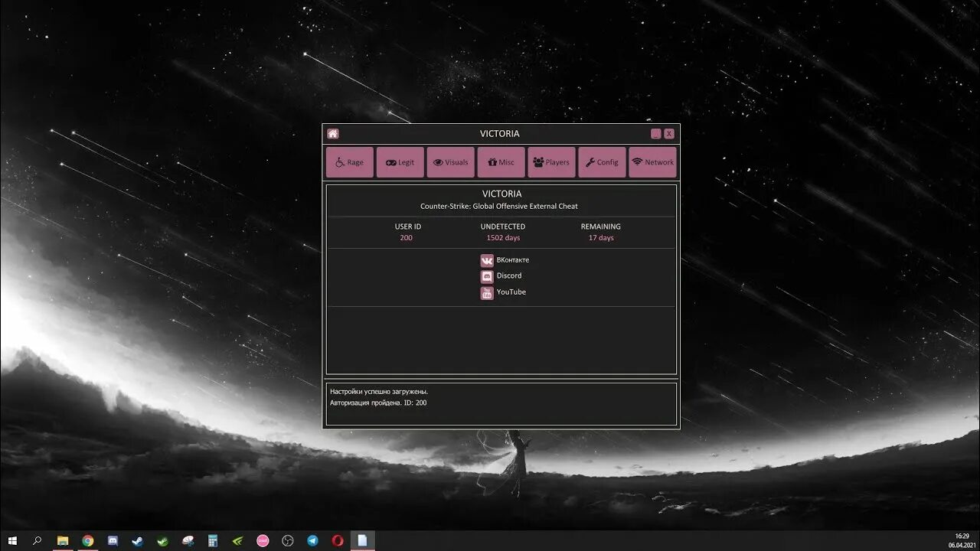This screenshot has height=551, width=980.
Task: Open Telegram from the taskbar
Action: tap(312, 540)
